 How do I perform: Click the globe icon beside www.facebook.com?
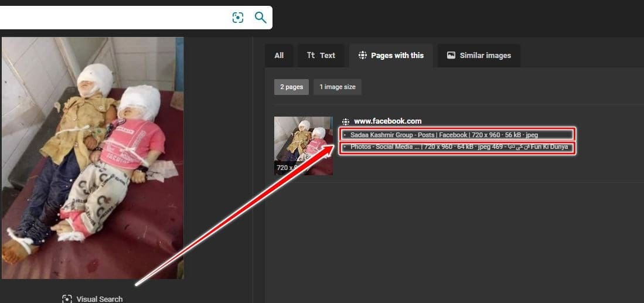coord(346,121)
